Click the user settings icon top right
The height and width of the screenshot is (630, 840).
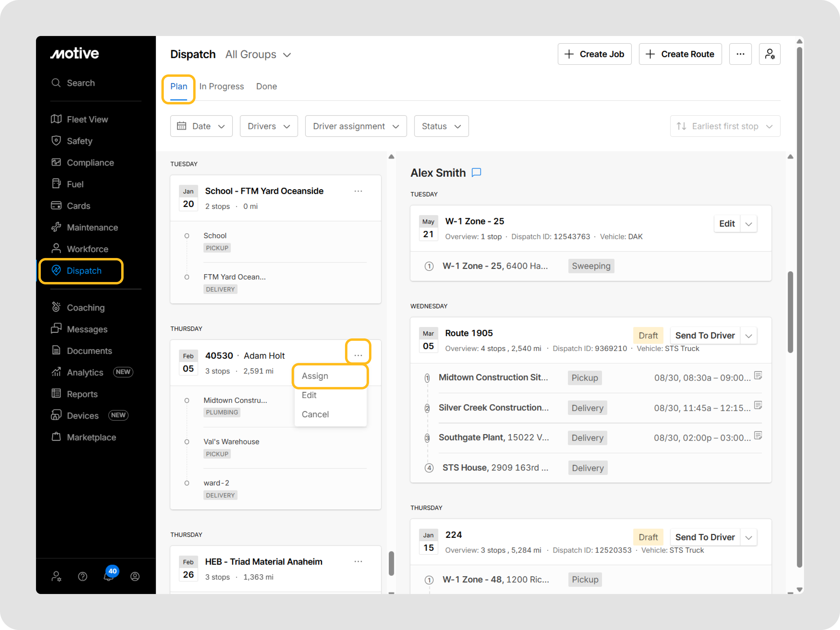point(769,54)
